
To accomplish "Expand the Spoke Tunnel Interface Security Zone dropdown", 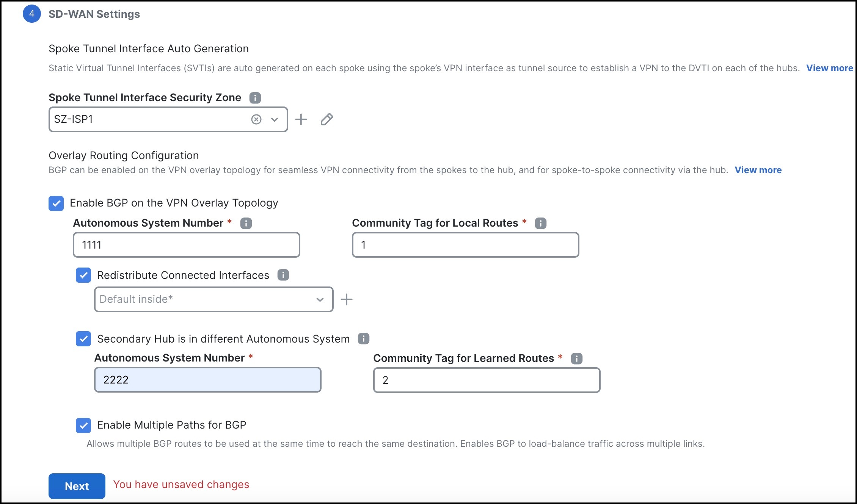I will 274,119.
